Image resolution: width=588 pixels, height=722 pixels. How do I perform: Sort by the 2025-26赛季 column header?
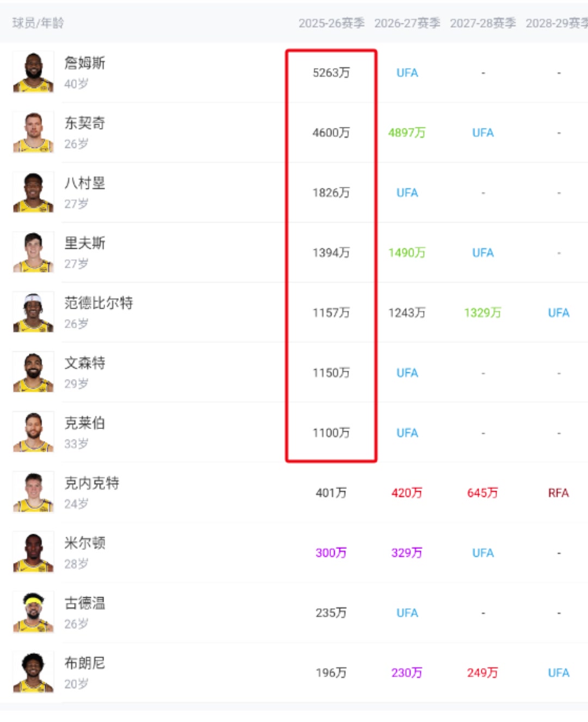333,23
